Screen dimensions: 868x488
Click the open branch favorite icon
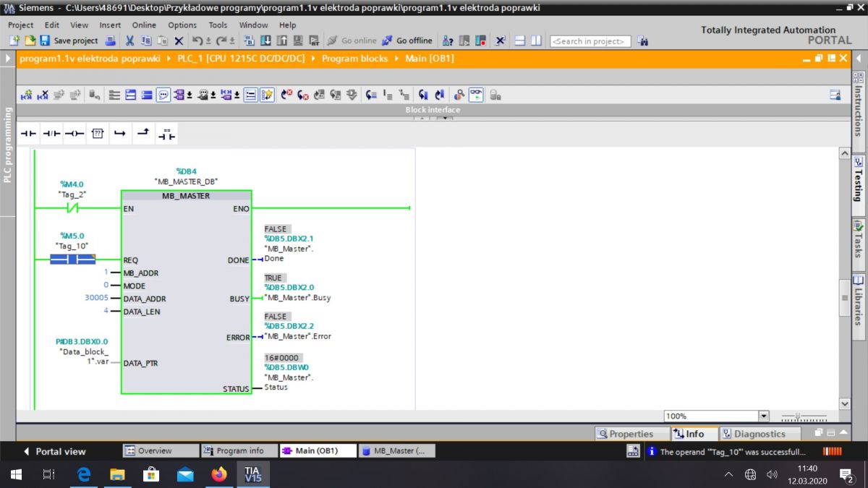point(120,134)
